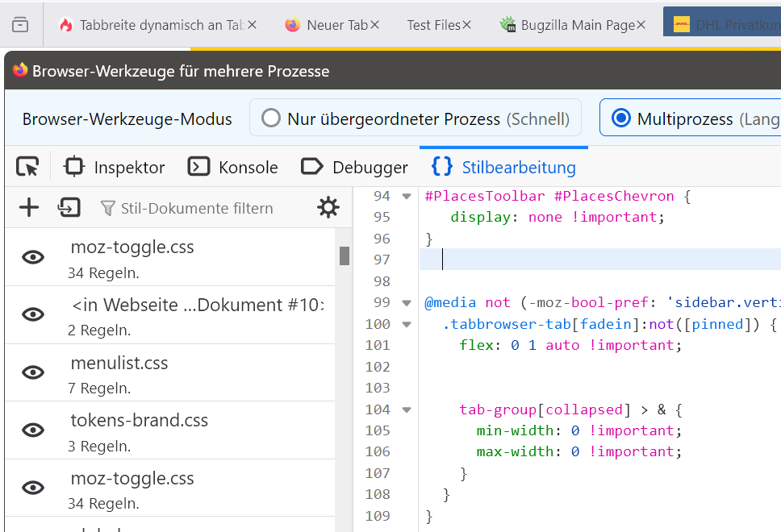
Task: Open the Konsole tab
Action: point(233,167)
